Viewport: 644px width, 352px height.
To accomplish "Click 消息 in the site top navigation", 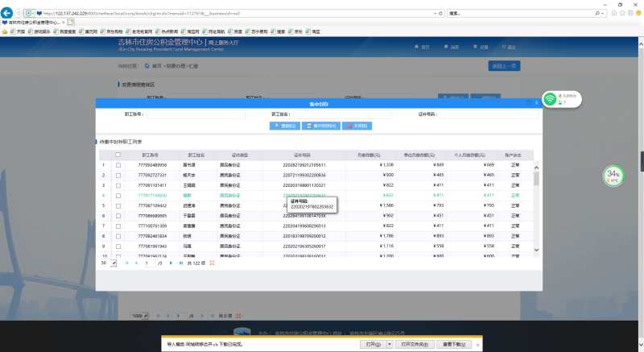I will coord(452,48).
